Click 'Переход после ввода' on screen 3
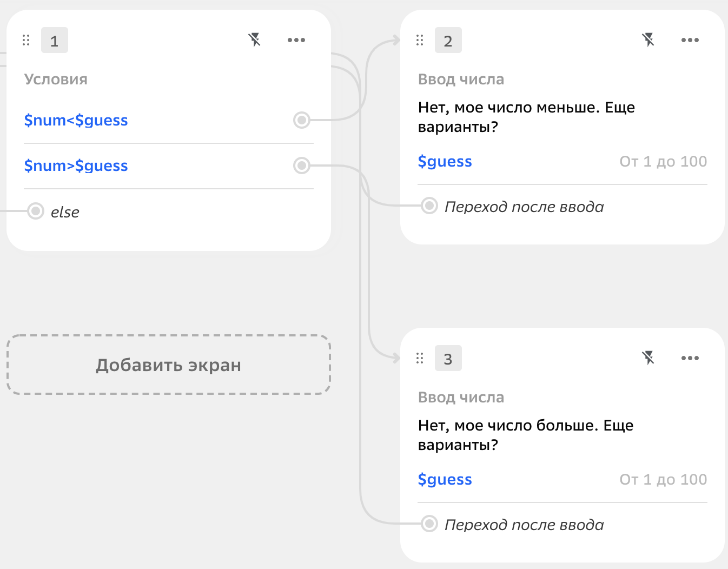Screen dimensions: 728x569 pyautogui.click(x=524, y=525)
